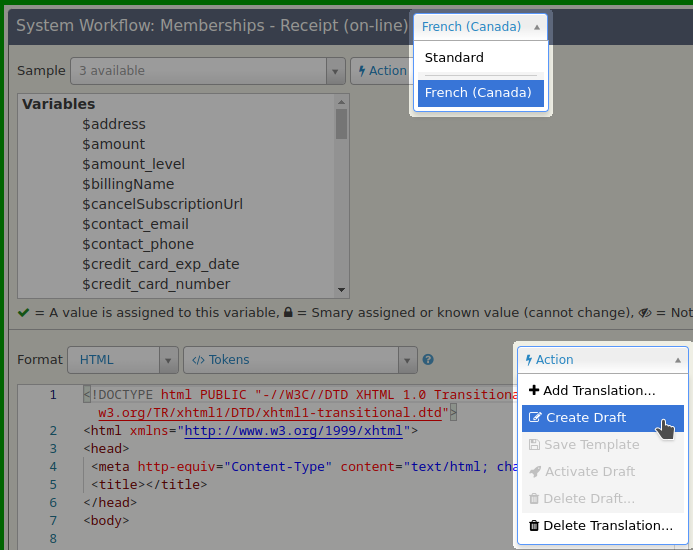Image resolution: width=693 pixels, height=550 pixels.
Task: Click the Variables list scrollbar down arrow
Action: pos(341,289)
